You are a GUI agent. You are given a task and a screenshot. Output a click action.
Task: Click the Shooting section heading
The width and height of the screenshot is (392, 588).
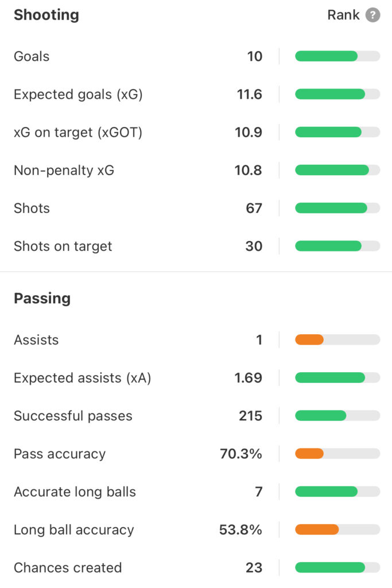pos(46,15)
